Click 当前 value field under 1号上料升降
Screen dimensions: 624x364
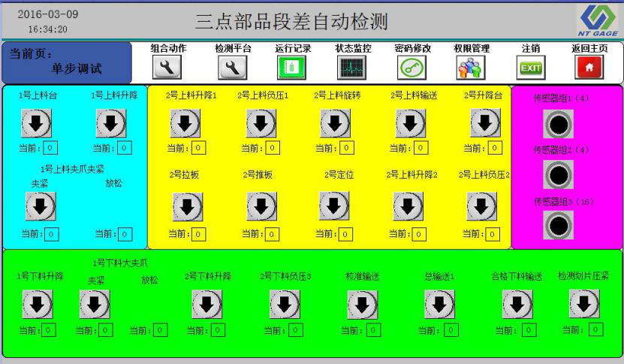[125, 149]
